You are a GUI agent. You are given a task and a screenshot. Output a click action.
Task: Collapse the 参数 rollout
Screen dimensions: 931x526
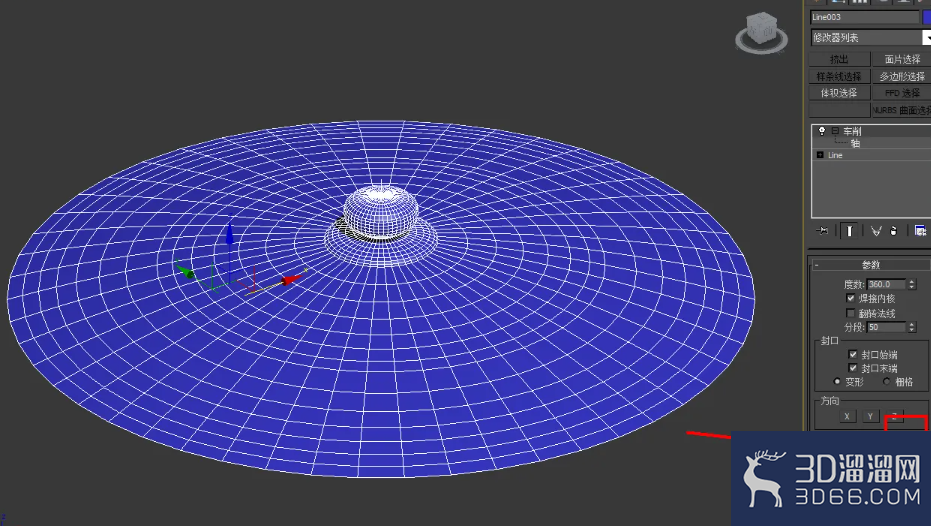[x=870, y=265]
